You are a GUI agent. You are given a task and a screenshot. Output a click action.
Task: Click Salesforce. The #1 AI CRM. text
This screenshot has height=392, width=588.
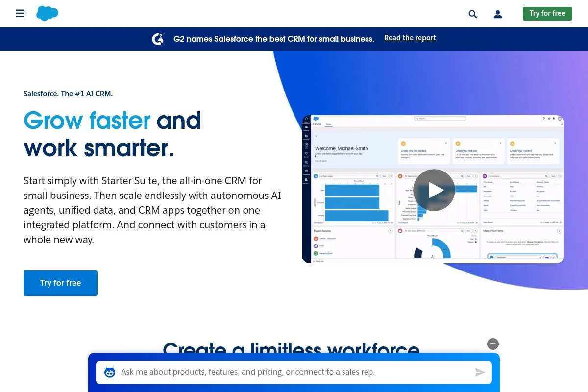point(68,94)
